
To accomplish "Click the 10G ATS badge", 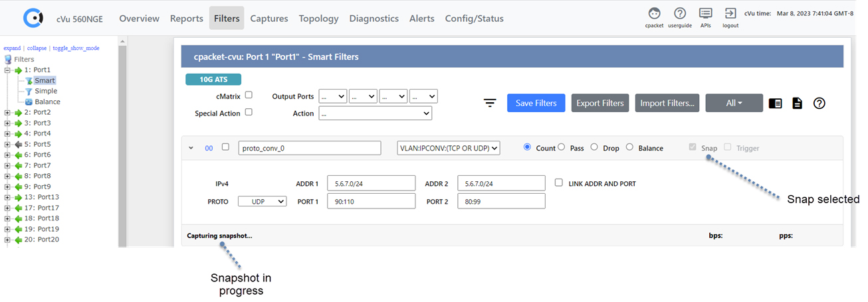I will coord(213,80).
